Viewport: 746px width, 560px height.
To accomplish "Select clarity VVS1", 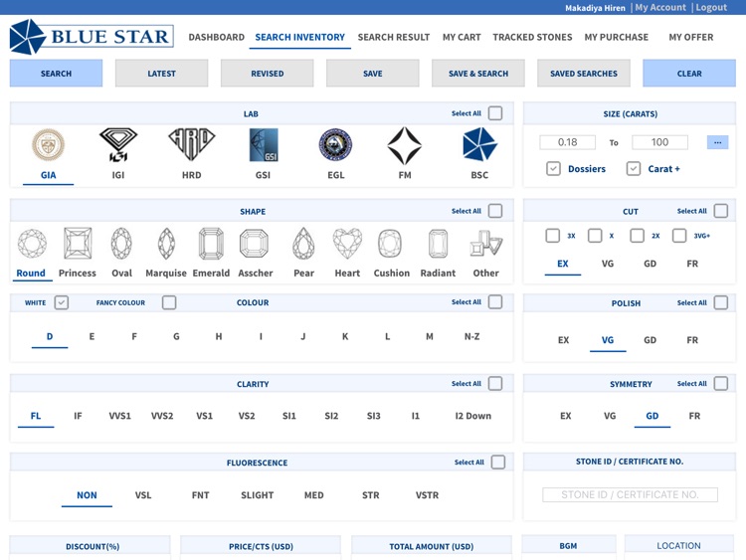I will tap(120, 416).
